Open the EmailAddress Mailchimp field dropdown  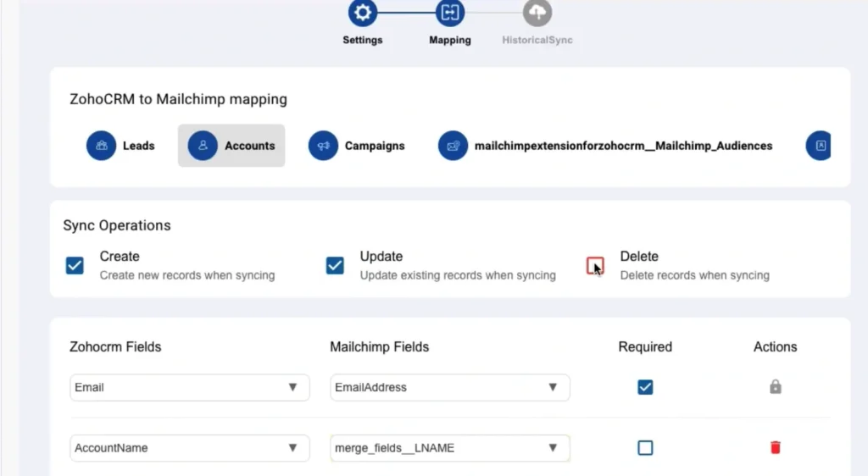pos(449,388)
